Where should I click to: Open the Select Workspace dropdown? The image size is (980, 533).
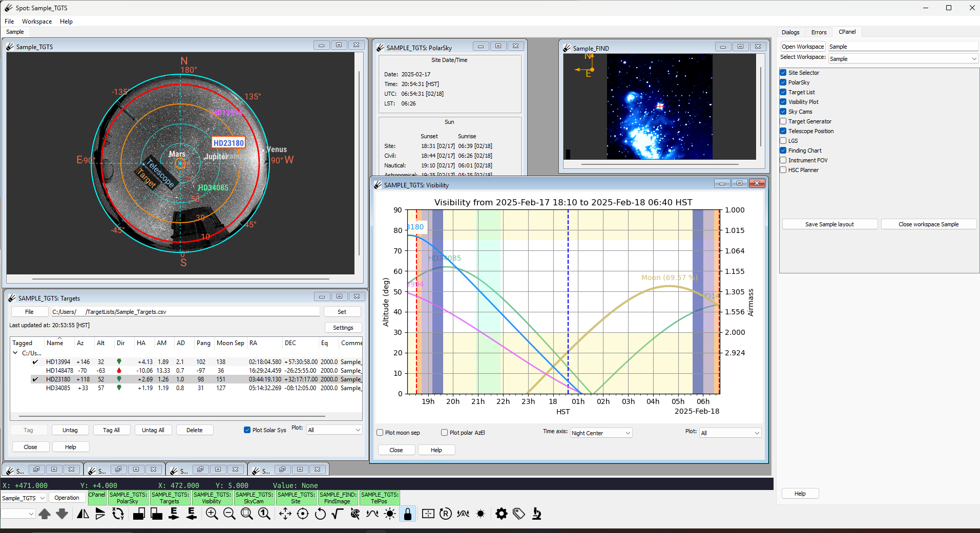tap(903, 59)
